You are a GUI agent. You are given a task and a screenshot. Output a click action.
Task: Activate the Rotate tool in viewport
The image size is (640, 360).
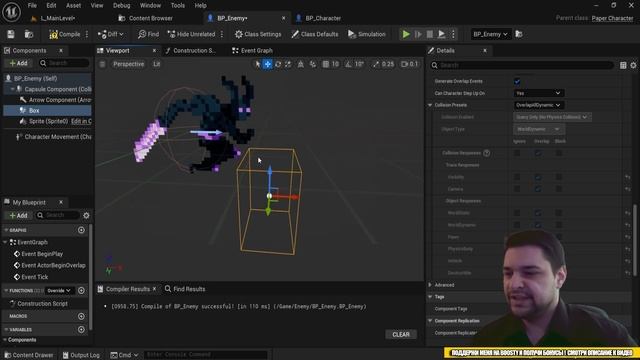tap(278, 64)
